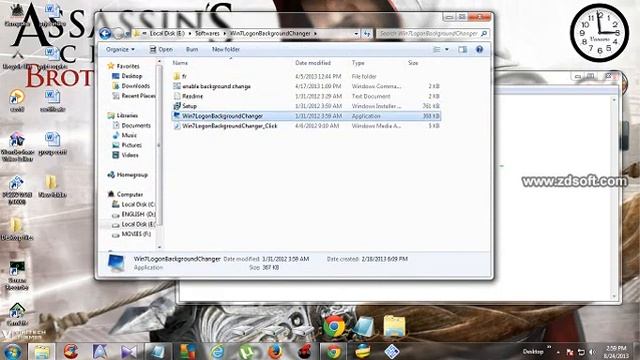
Task: Open the view options dropdown arrow
Action: coord(447,49)
